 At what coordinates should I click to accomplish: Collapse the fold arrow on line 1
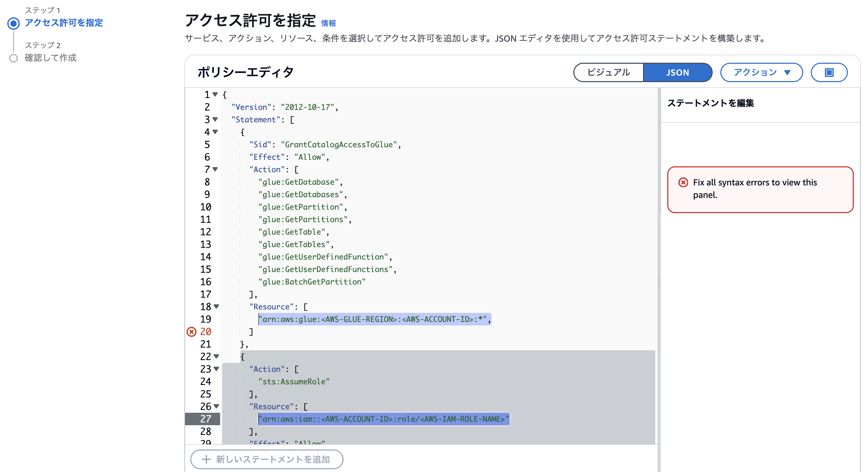pyautogui.click(x=215, y=94)
